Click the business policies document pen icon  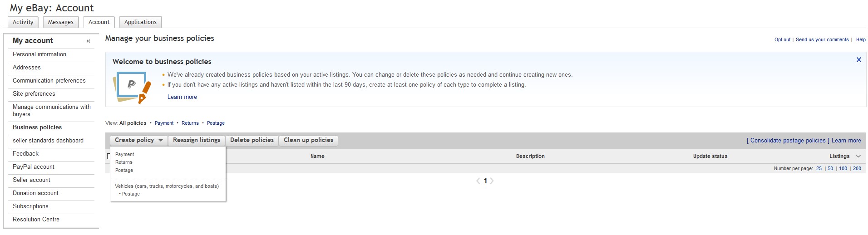click(x=132, y=87)
